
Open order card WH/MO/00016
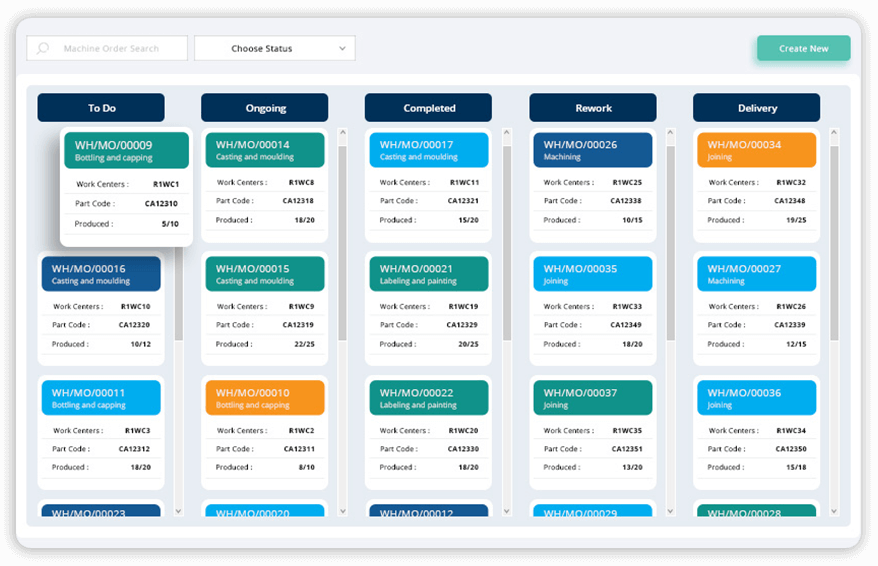[x=101, y=274]
